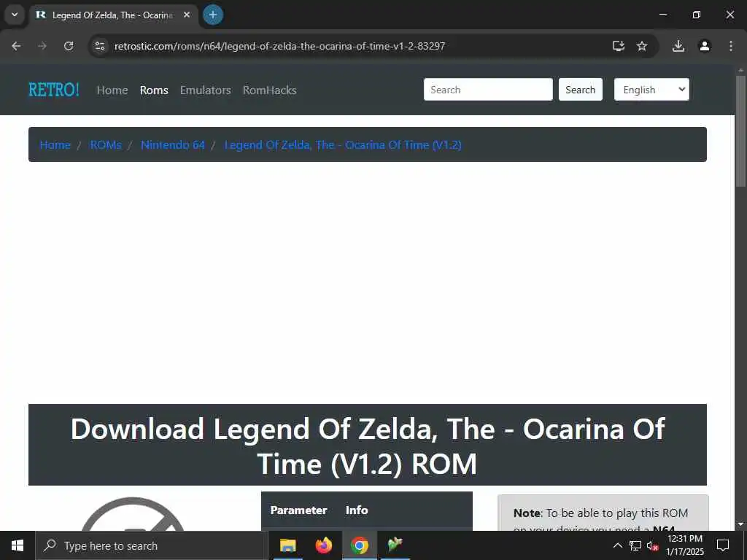The height and width of the screenshot is (560, 747).
Task: Restore down the Chrome window
Action: (x=697, y=15)
